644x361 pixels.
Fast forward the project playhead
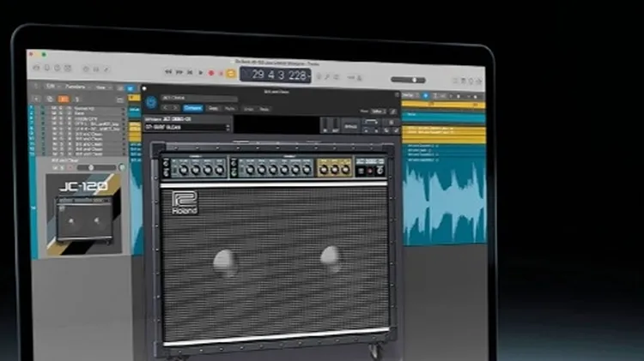pos(179,72)
